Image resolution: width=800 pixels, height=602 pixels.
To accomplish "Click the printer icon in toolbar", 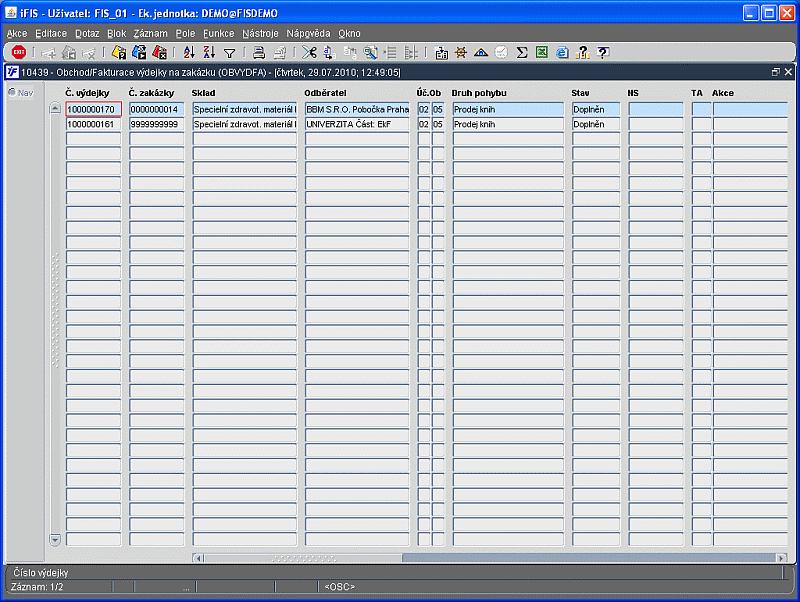I will pyautogui.click(x=259, y=52).
